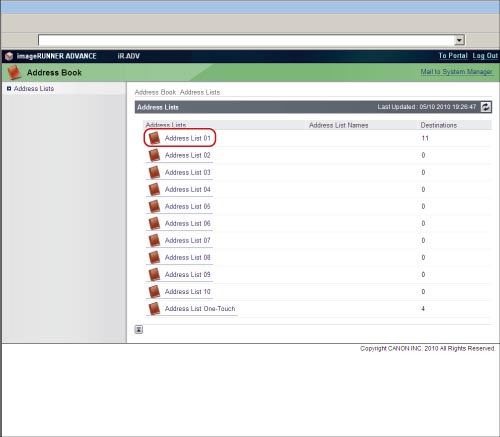This screenshot has height=437, width=500.
Task: Open Address List 02
Action: pos(188,155)
